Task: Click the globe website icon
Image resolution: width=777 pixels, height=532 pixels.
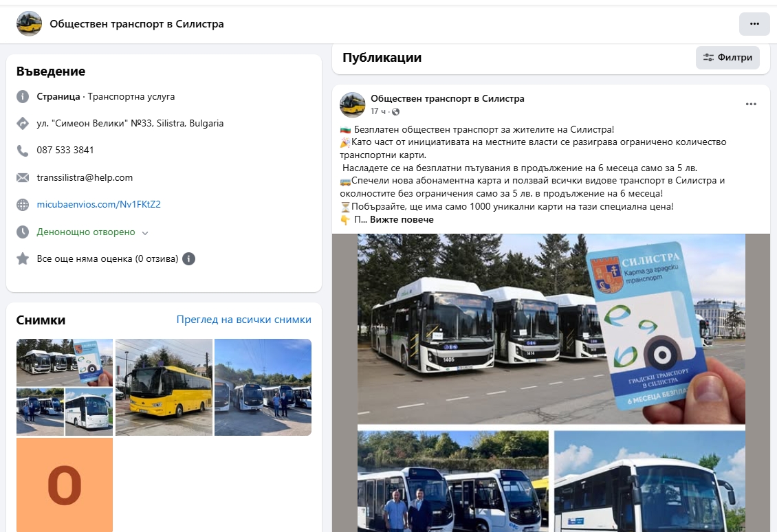Action: 23,205
